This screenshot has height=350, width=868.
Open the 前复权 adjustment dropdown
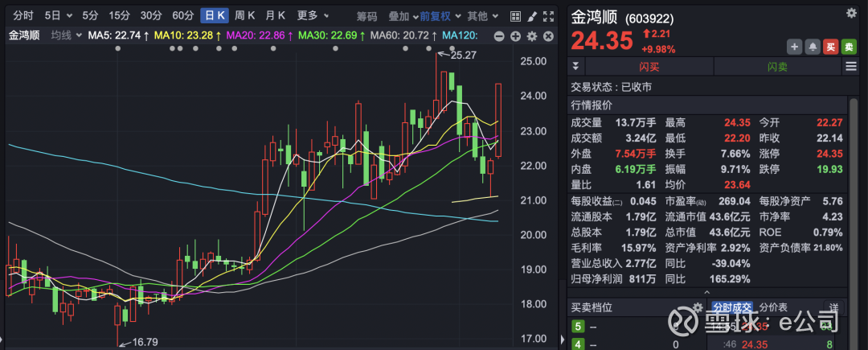[440, 16]
